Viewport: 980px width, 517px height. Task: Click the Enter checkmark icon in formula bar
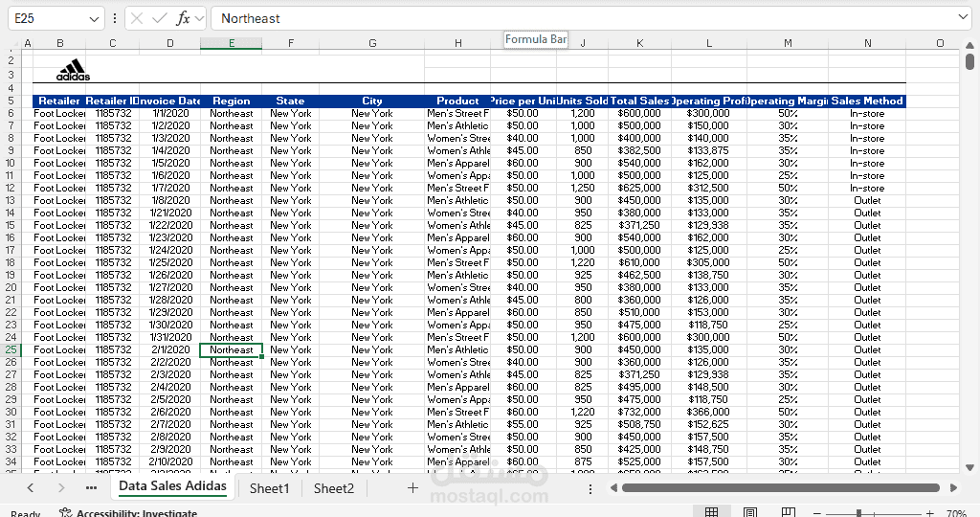(x=160, y=19)
